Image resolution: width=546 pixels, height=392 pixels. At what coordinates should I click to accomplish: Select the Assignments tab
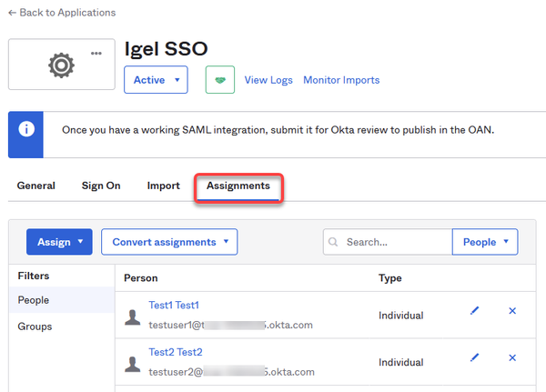[x=238, y=186]
